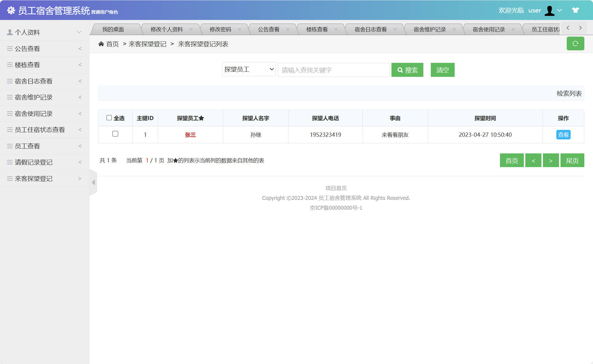This screenshot has width=593, height=364.
Task: Check the 全选 select-all checkbox
Action: click(109, 118)
